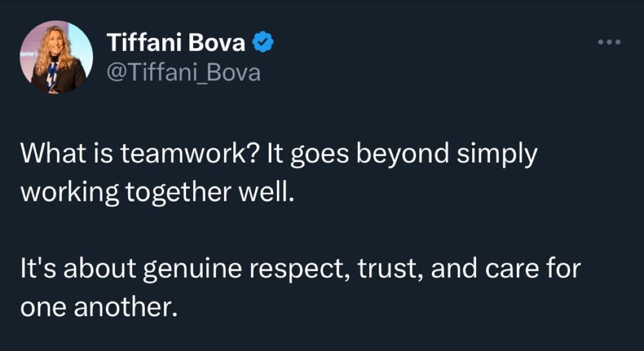Viewport: 644px width, 351px height.
Task: Click the 'one another.' closing line
Action: 99,308
